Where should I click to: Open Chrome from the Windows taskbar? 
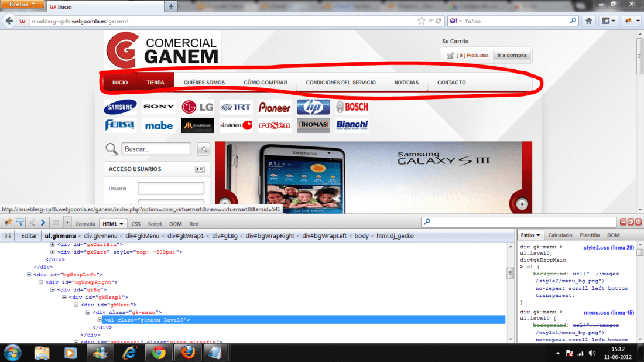click(x=159, y=353)
